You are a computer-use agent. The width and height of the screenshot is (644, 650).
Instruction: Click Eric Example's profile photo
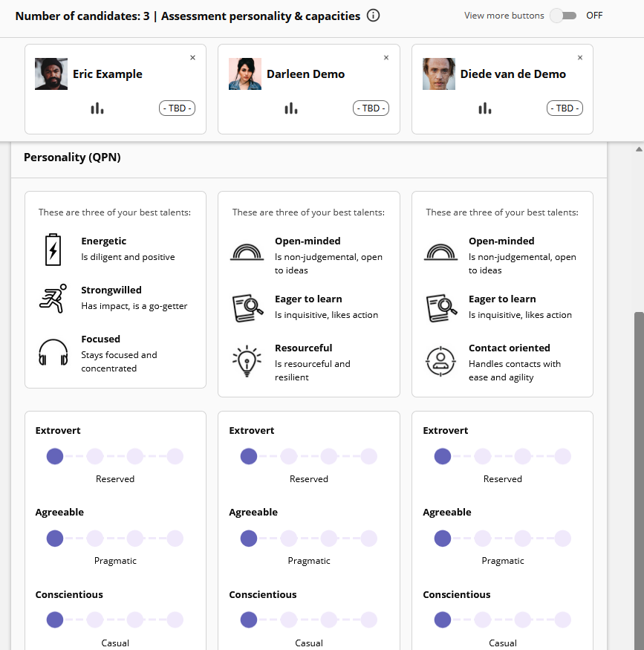pyautogui.click(x=51, y=74)
